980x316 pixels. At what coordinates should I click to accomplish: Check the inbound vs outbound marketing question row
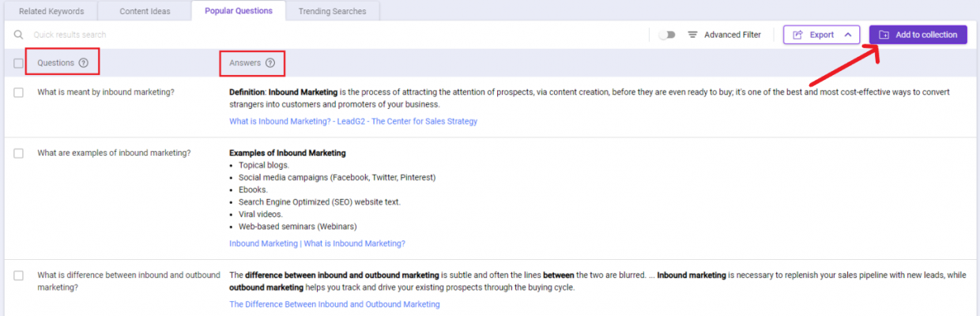click(x=19, y=275)
